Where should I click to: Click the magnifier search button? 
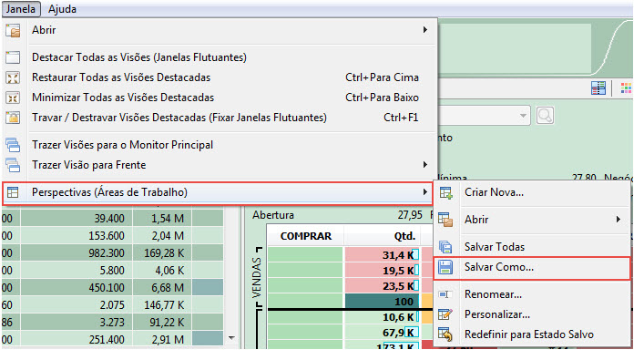(545, 116)
